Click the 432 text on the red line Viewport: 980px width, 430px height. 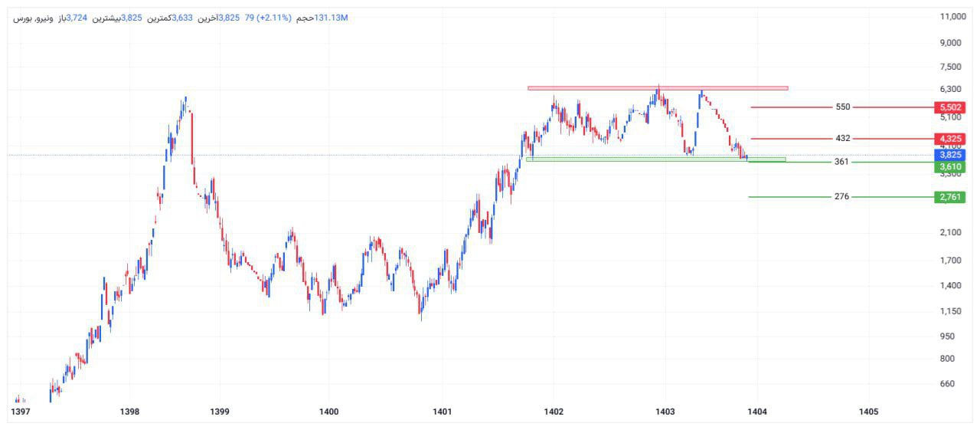(842, 139)
